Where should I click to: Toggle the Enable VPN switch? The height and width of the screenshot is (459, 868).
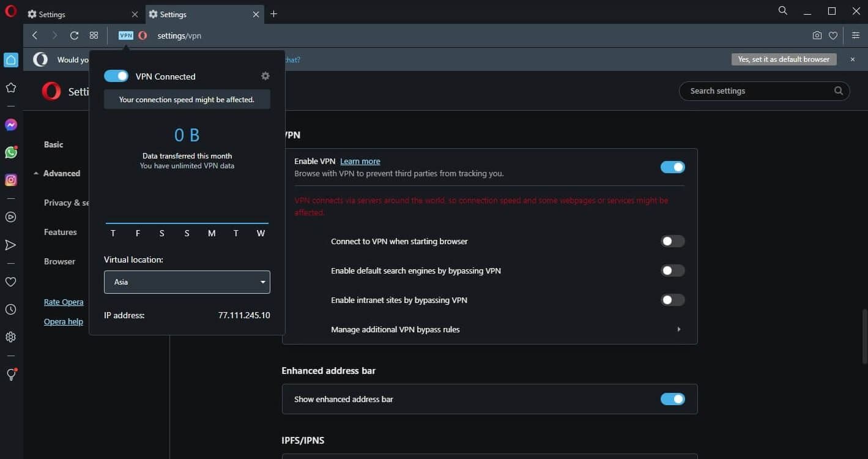(x=672, y=167)
